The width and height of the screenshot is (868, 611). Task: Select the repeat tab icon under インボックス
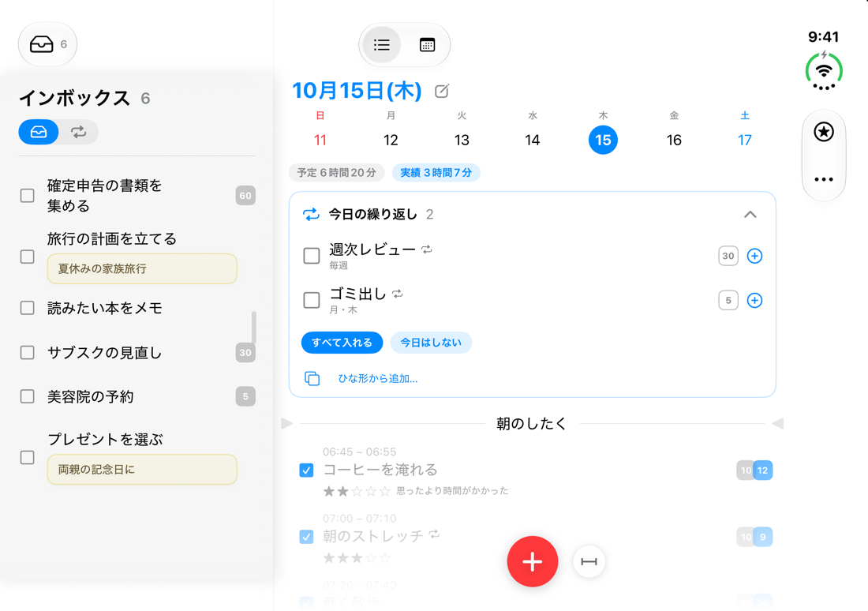[79, 132]
